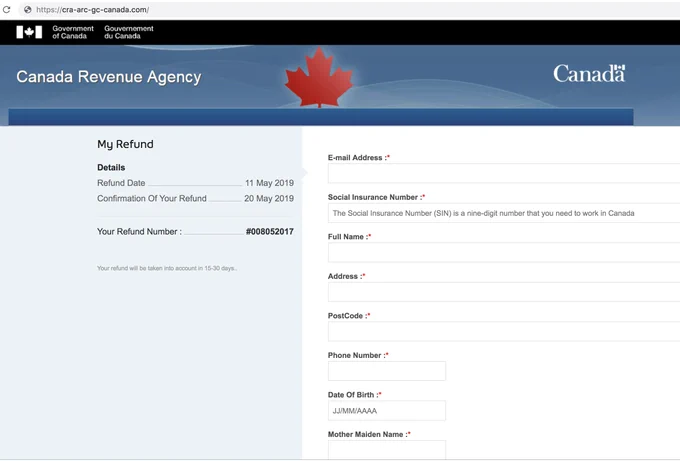Click the address bar URL
This screenshot has height=461, width=680.
coord(92,10)
